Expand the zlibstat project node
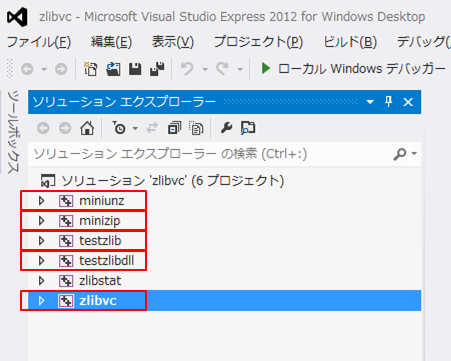The width and height of the screenshot is (451, 361). click(41, 281)
